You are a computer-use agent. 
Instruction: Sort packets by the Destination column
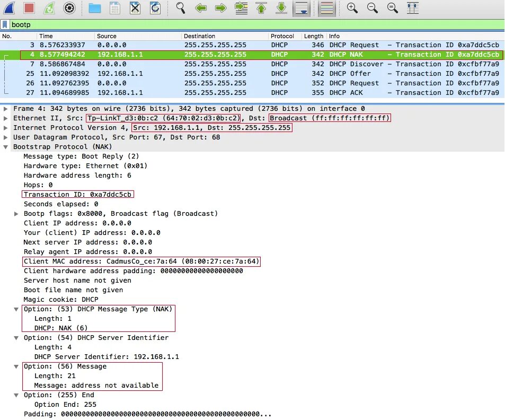[x=225, y=36]
